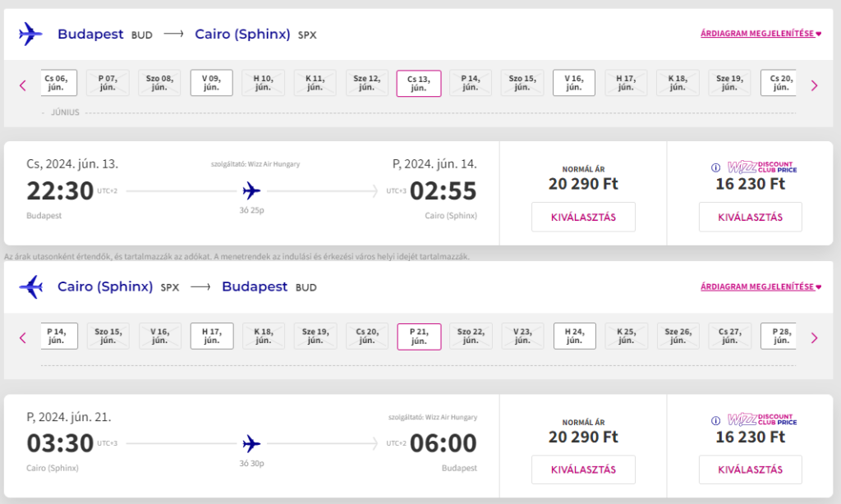Click the plane icon on the 03:30 flight line
841x504 pixels.
pyautogui.click(x=251, y=444)
